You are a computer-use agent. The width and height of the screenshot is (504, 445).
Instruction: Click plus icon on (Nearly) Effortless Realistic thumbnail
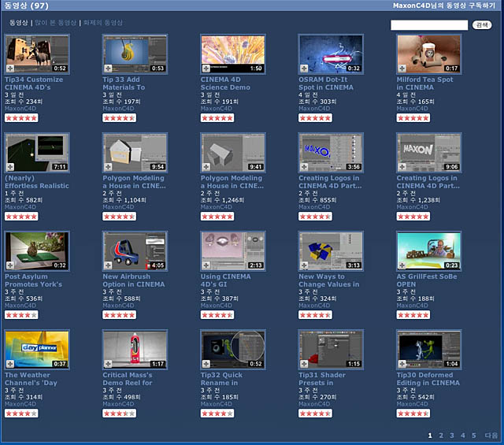10,166
